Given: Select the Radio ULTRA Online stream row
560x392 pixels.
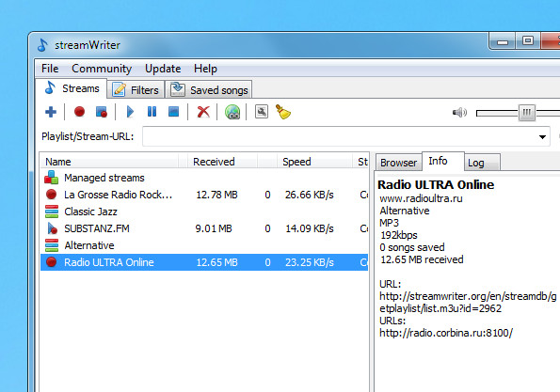Looking at the screenshot, I should pyautogui.click(x=204, y=262).
